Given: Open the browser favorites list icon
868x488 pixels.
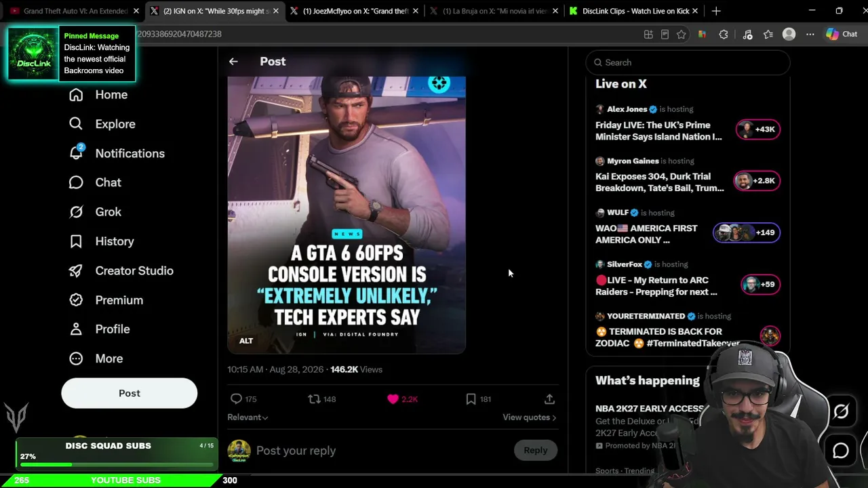Looking at the screenshot, I should 768,35.
